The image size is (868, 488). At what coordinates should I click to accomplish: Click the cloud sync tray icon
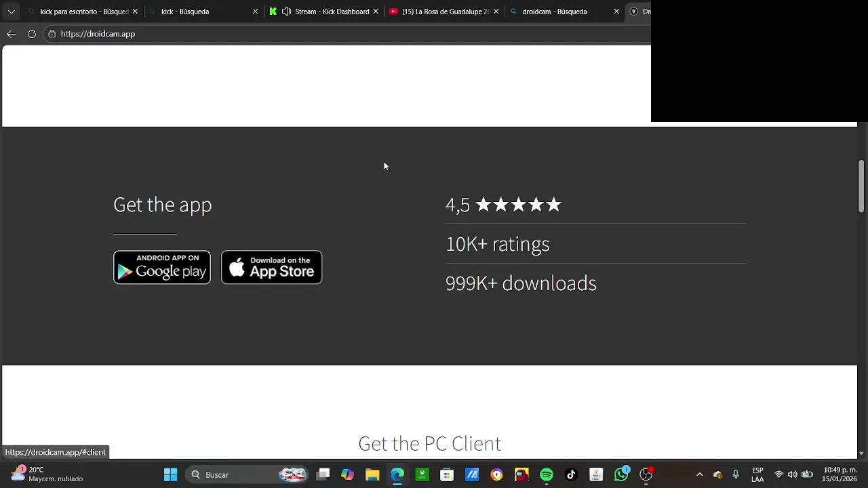pos(718,474)
